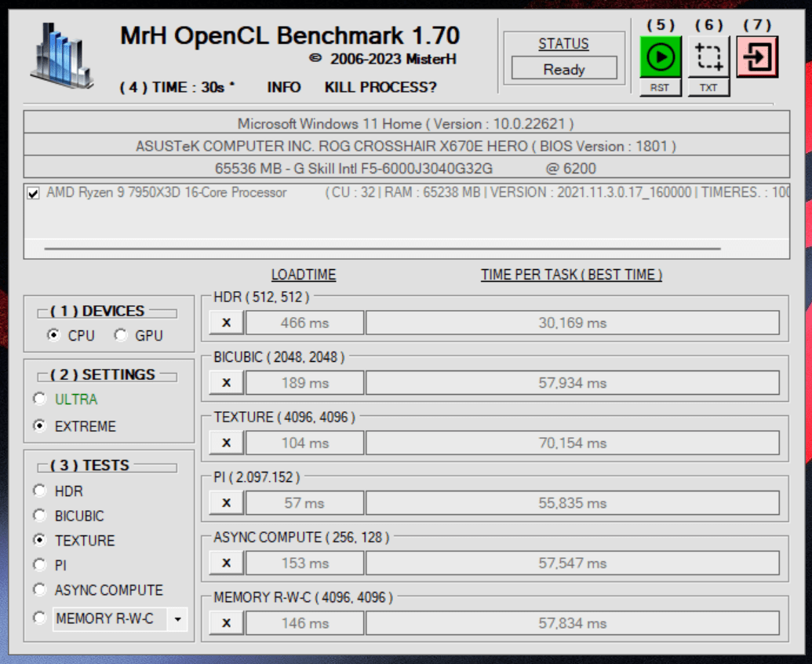This screenshot has width=812, height=664.
Task: Click the ROG CROSSHAIR X670E HERO motherboard row
Action: click(406, 145)
